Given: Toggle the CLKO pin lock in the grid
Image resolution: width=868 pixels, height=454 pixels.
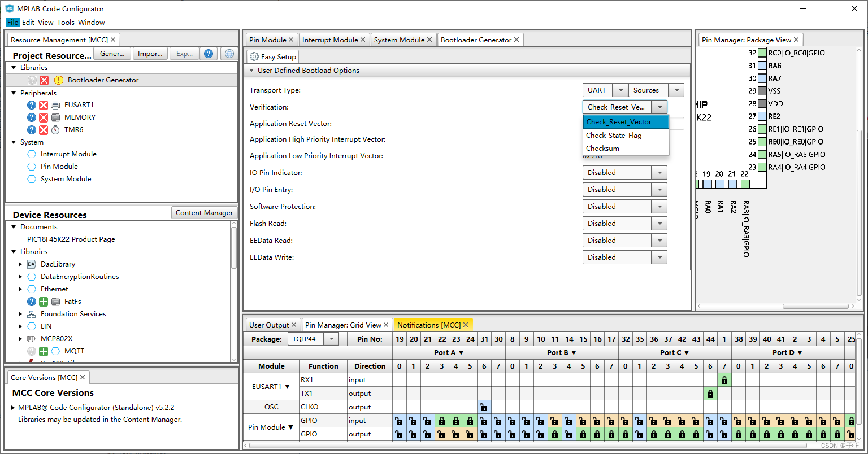Looking at the screenshot, I should 484,407.
